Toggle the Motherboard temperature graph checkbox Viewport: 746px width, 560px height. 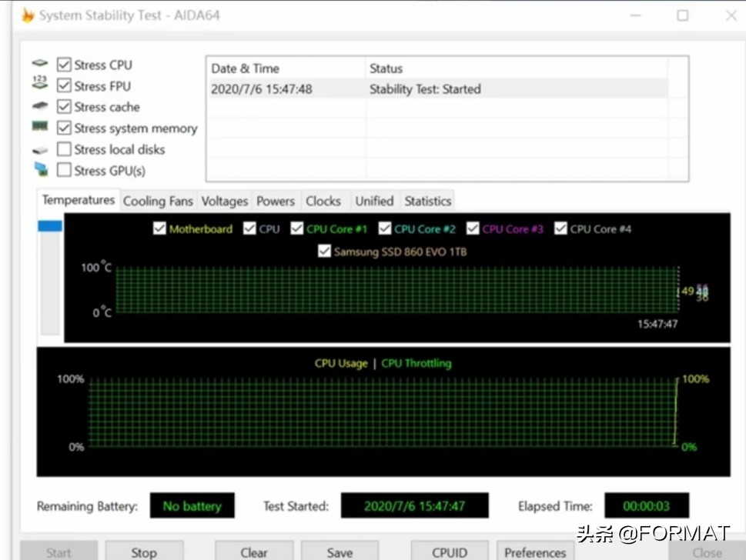(x=159, y=228)
